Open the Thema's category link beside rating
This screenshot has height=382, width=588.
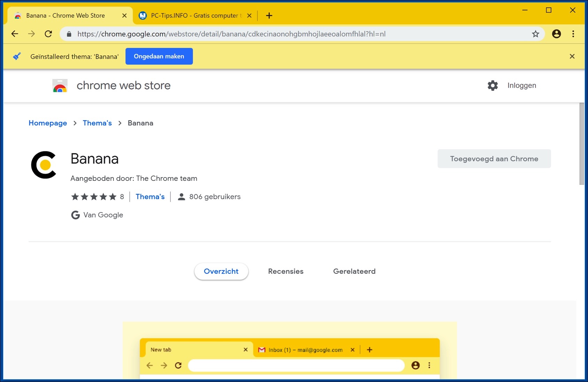150,197
